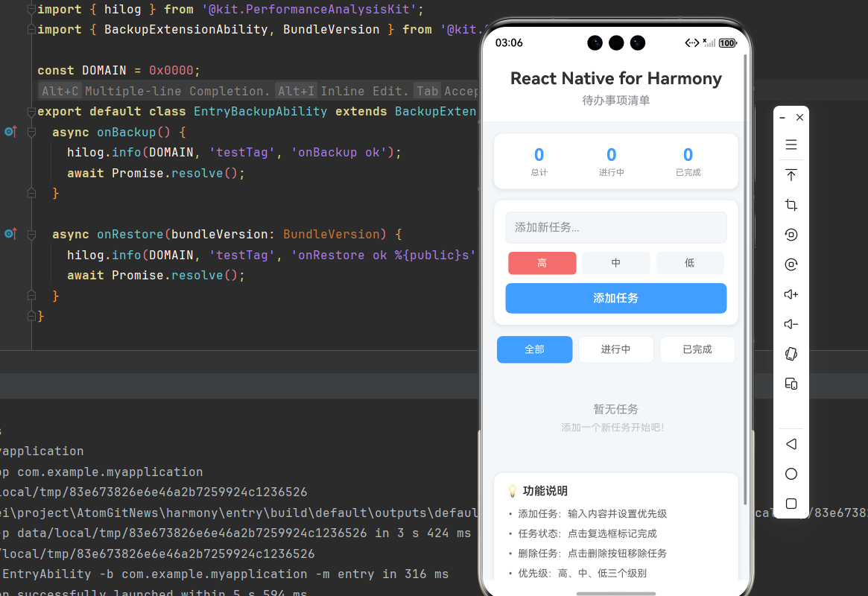
Task: Click the emulator arrow-up-to-bar icon
Action: [x=791, y=175]
